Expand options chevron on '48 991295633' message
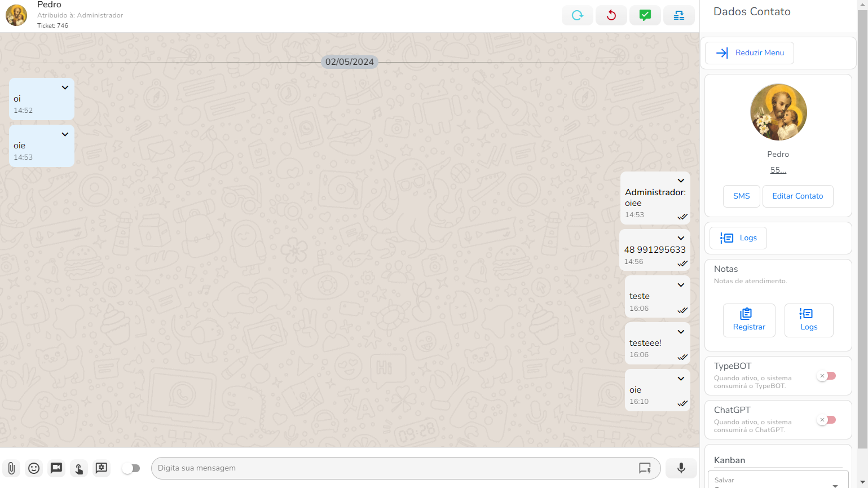The image size is (868, 488). (x=681, y=238)
